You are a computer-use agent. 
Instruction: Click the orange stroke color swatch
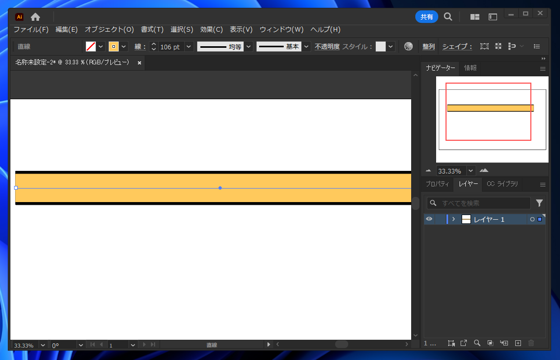(114, 46)
